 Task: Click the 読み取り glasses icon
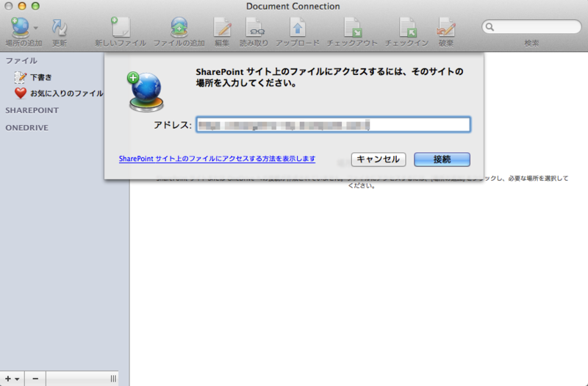(254, 27)
